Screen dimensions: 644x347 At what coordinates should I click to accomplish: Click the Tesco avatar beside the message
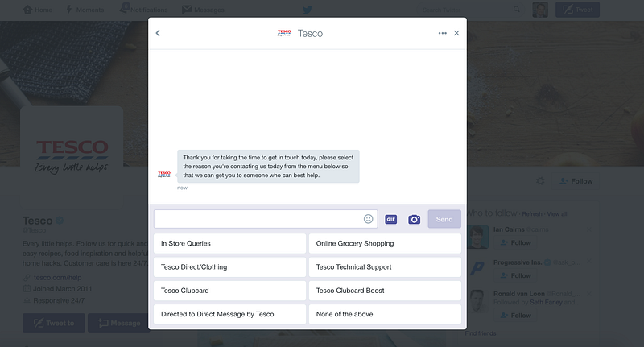pyautogui.click(x=164, y=175)
